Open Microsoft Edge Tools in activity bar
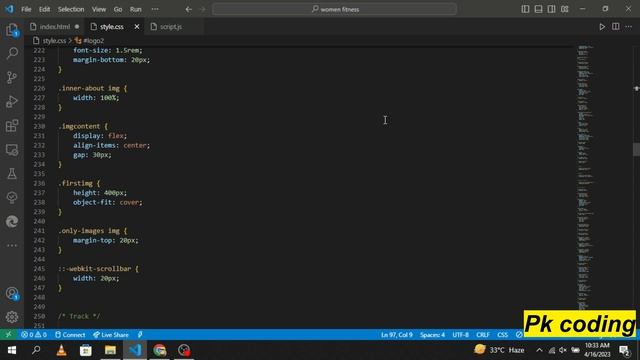The image size is (640, 360). (x=12, y=221)
